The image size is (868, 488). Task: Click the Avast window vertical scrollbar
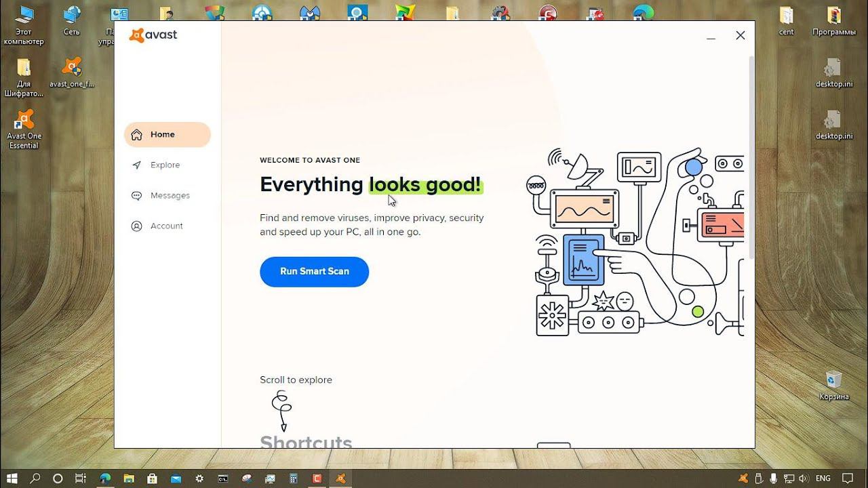tap(751, 156)
